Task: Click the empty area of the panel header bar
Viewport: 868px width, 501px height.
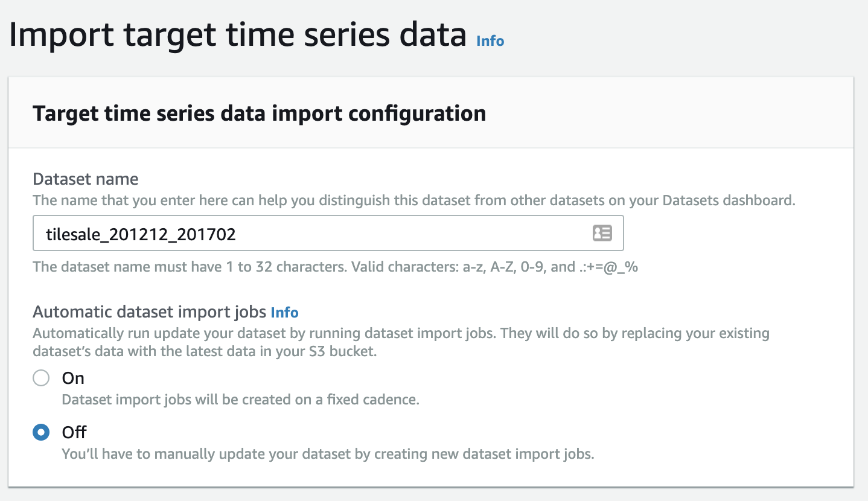Action: pos(664,113)
